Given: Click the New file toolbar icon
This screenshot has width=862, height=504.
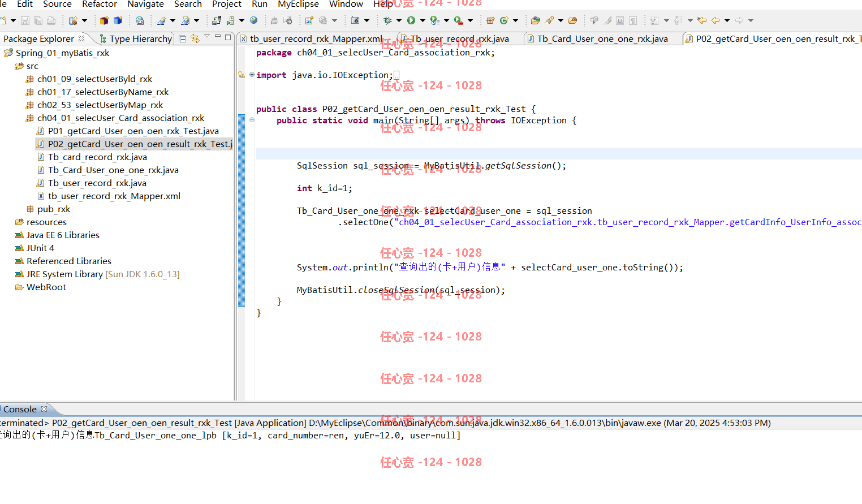Looking at the screenshot, I should pyautogui.click(x=3, y=21).
